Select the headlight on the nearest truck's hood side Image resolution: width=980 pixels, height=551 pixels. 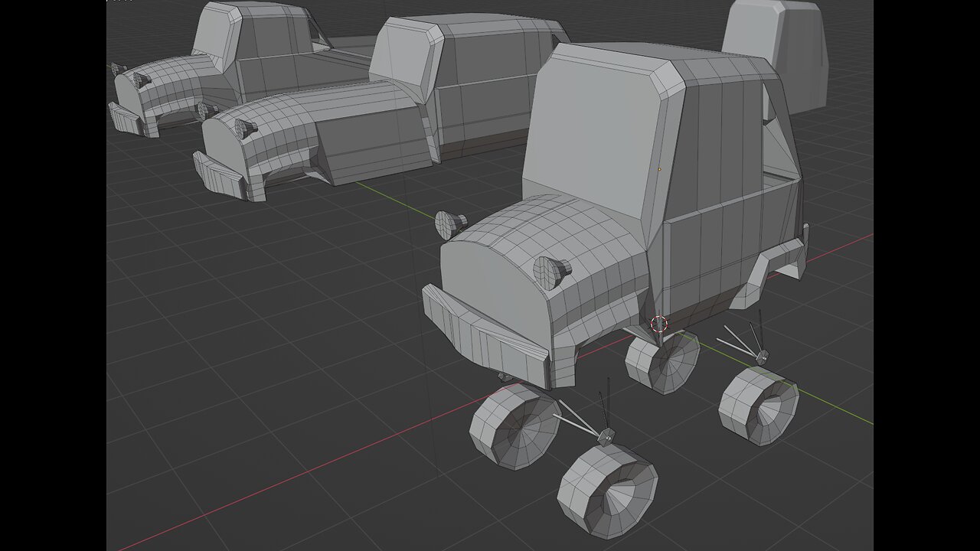pyautogui.click(x=551, y=271)
